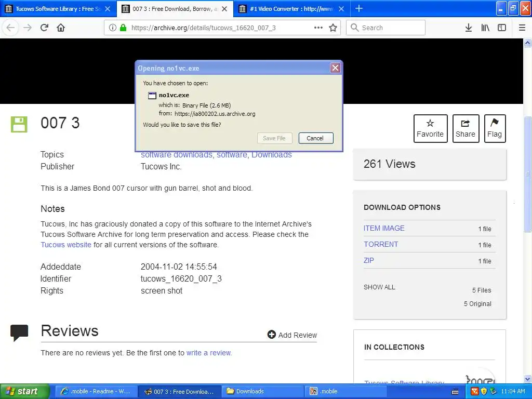Viewport: 532px width, 399px height.
Task: Click Save File in download dialog
Action: 274,138
